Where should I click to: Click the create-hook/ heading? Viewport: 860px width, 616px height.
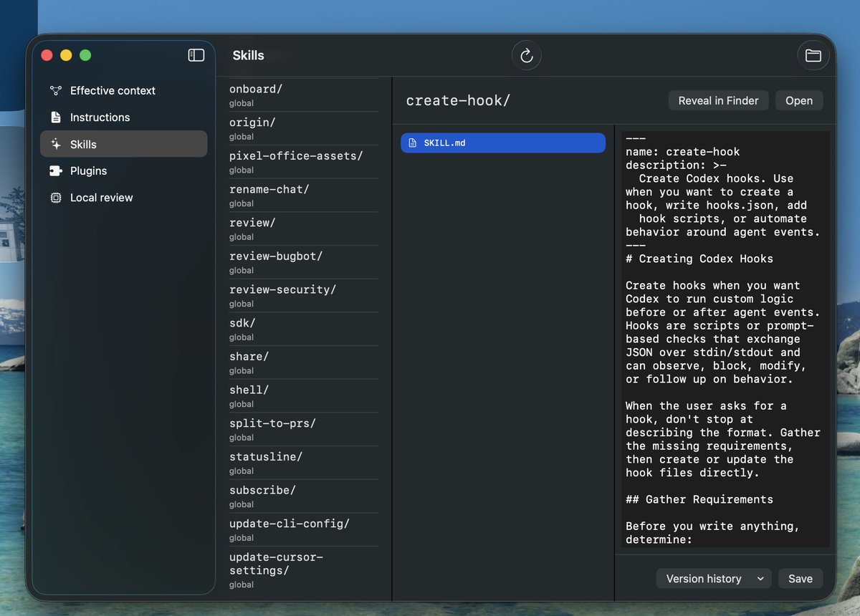pos(458,100)
